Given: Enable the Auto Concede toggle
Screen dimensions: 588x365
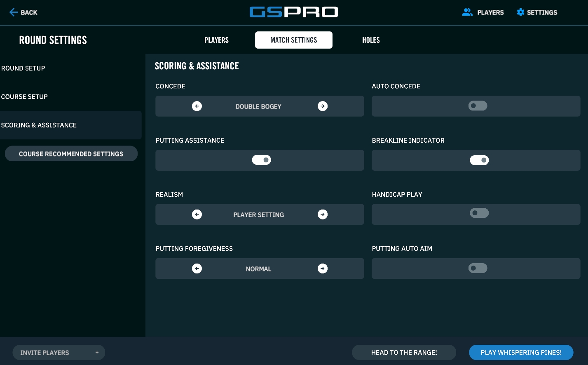Looking at the screenshot, I should [478, 106].
